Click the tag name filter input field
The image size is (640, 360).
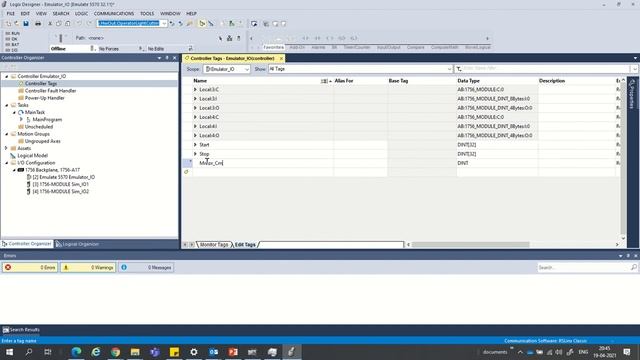(546, 69)
